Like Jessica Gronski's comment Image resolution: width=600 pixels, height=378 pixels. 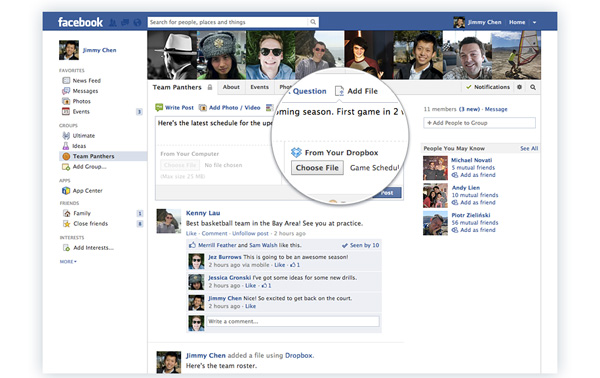pos(251,285)
